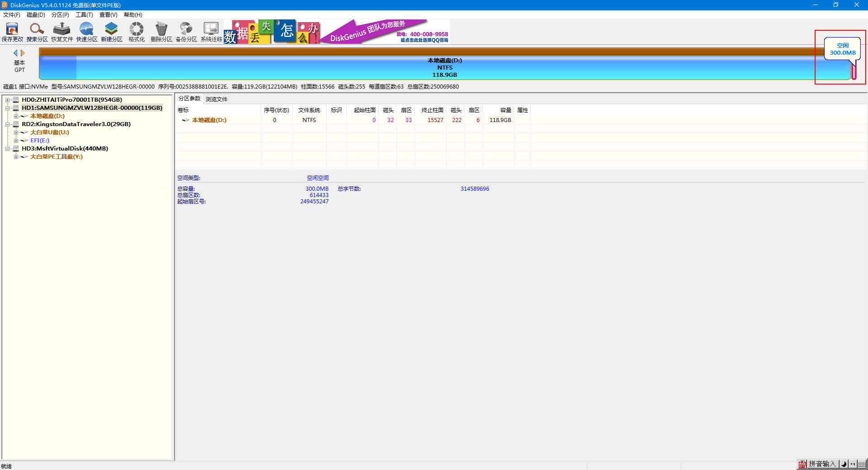Click the HD0 ZHITAI disk drive icon

[16, 100]
